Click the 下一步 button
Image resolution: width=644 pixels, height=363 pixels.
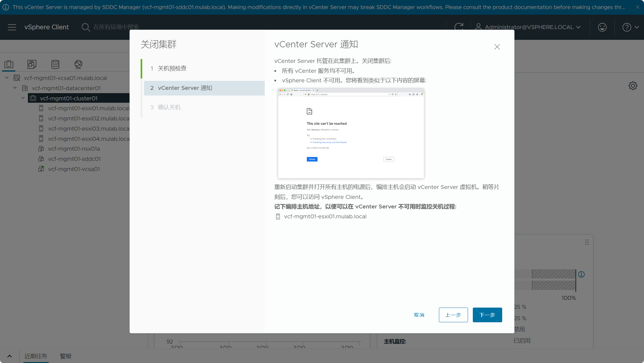pyautogui.click(x=487, y=315)
